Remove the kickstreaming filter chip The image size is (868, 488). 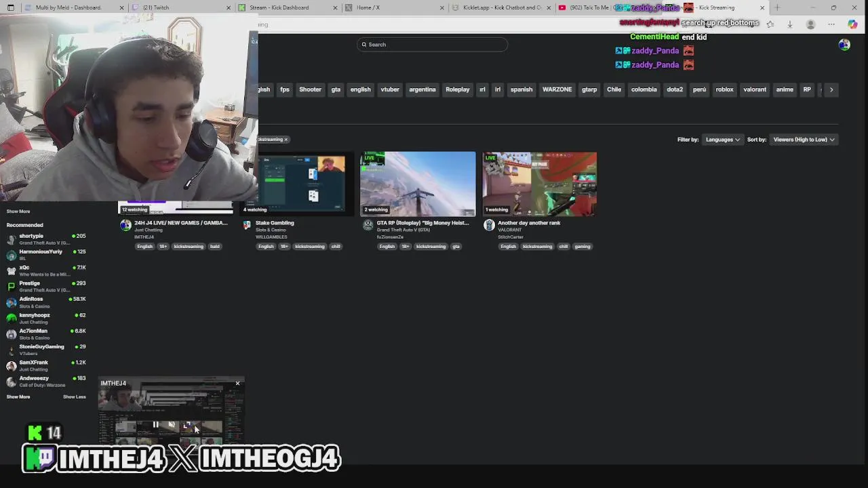pos(285,140)
